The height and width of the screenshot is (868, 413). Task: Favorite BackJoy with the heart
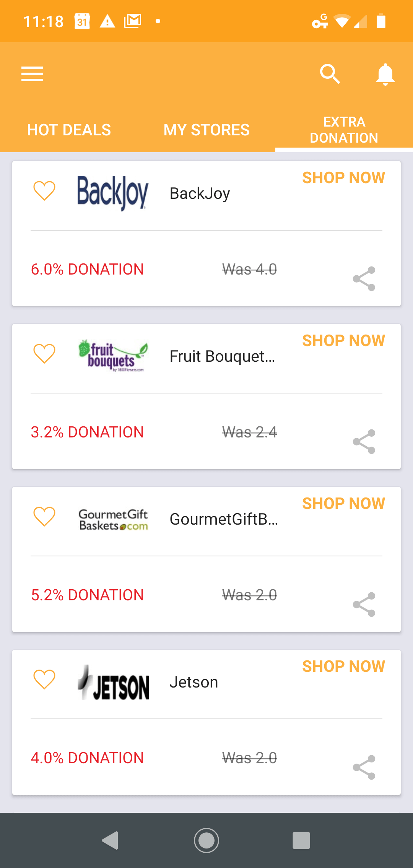[x=44, y=190]
